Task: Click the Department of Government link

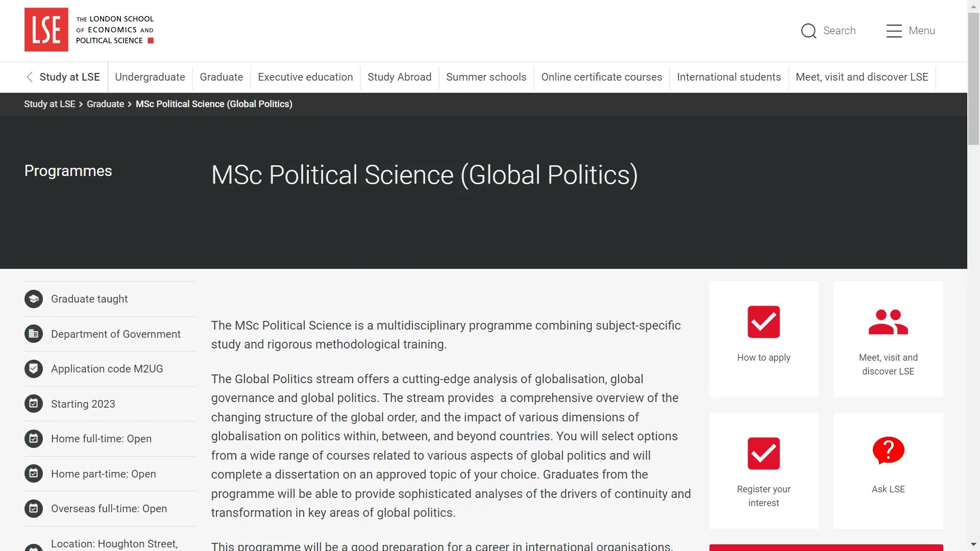Action: point(115,334)
